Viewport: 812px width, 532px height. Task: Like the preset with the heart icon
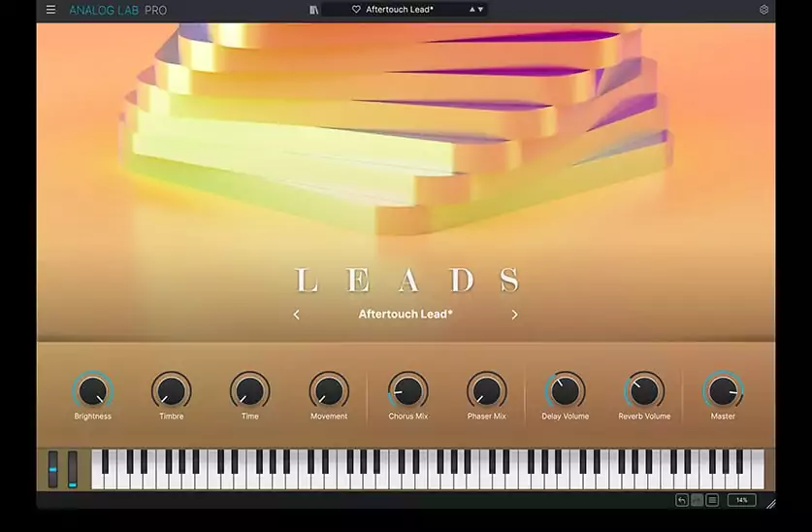pos(356,10)
